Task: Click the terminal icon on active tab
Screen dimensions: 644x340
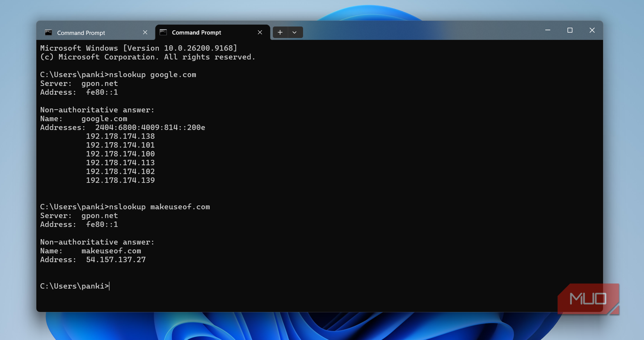Action: click(x=163, y=32)
